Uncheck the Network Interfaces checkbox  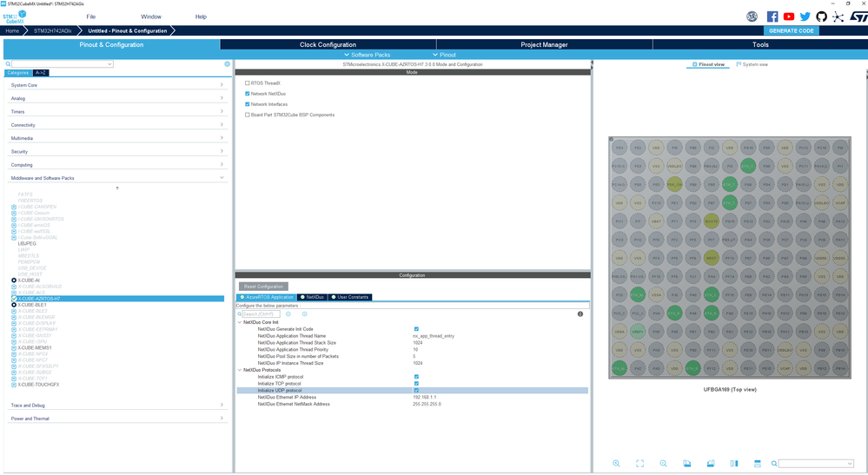pos(248,104)
